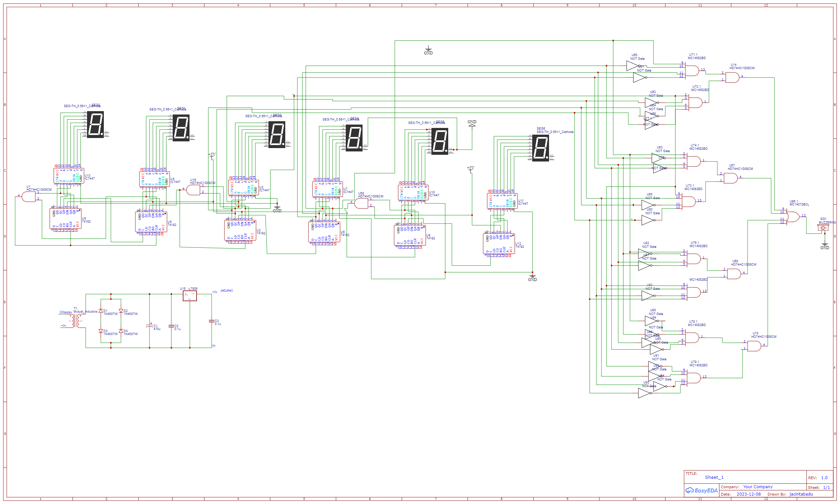
Task: Click the U74.1 MC14082BD gate symbol
Action: [694, 161]
